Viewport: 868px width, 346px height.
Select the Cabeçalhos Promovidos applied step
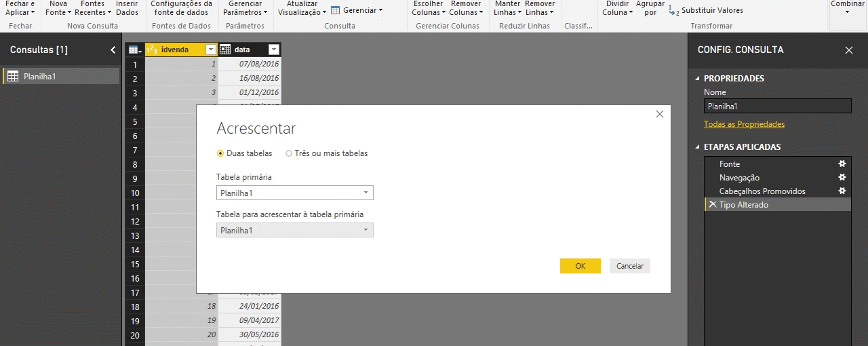pos(778,191)
